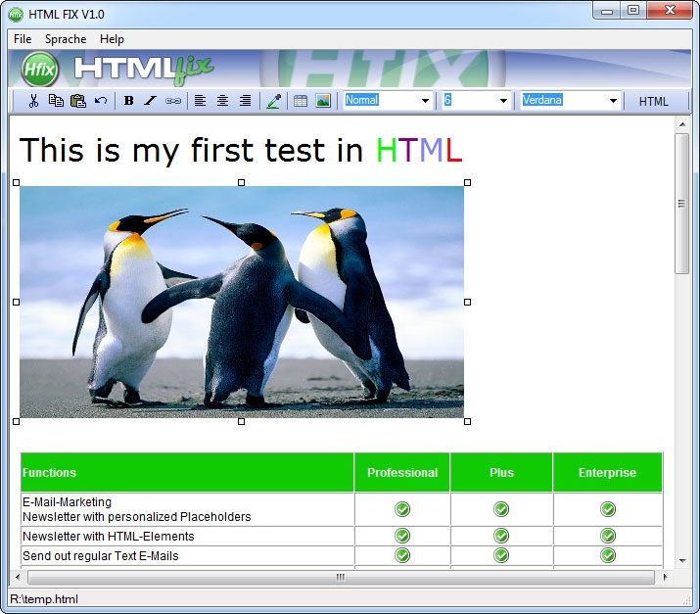Toggle italic formatting
The width and height of the screenshot is (700, 614).
coord(150,101)
